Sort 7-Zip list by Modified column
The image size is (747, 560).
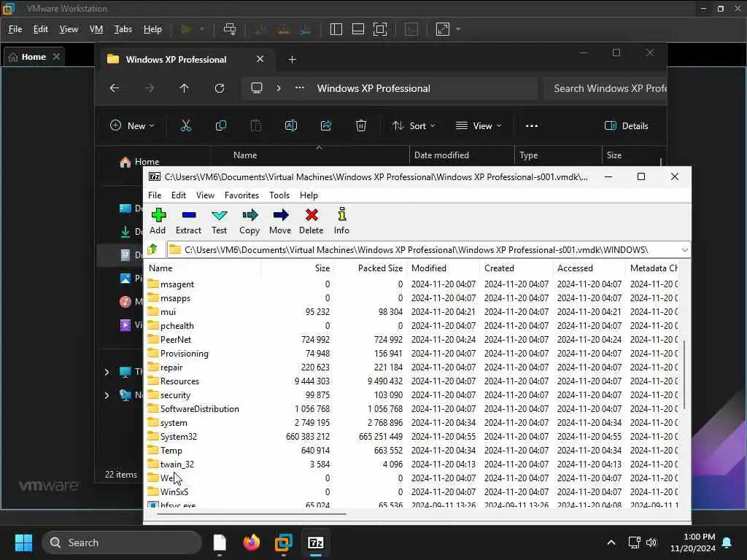pyautogui.click(x=443, y=268)
